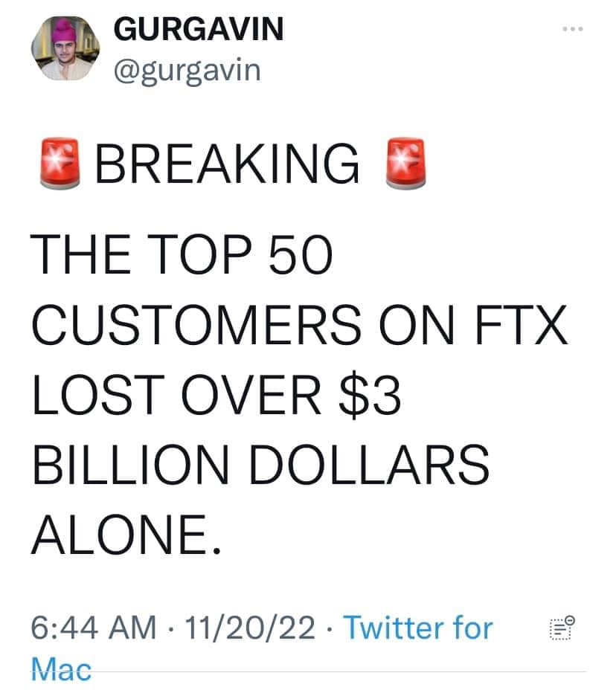
Task: Click 'THE TOP 50' tweet line
Action: tap(179, 257)
